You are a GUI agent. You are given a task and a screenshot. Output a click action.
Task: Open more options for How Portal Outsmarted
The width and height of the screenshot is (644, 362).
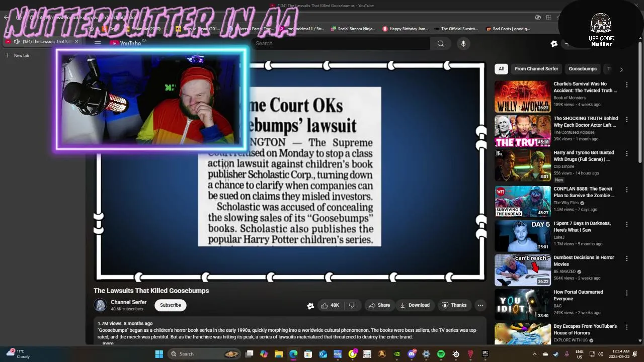tap(627, 293)
